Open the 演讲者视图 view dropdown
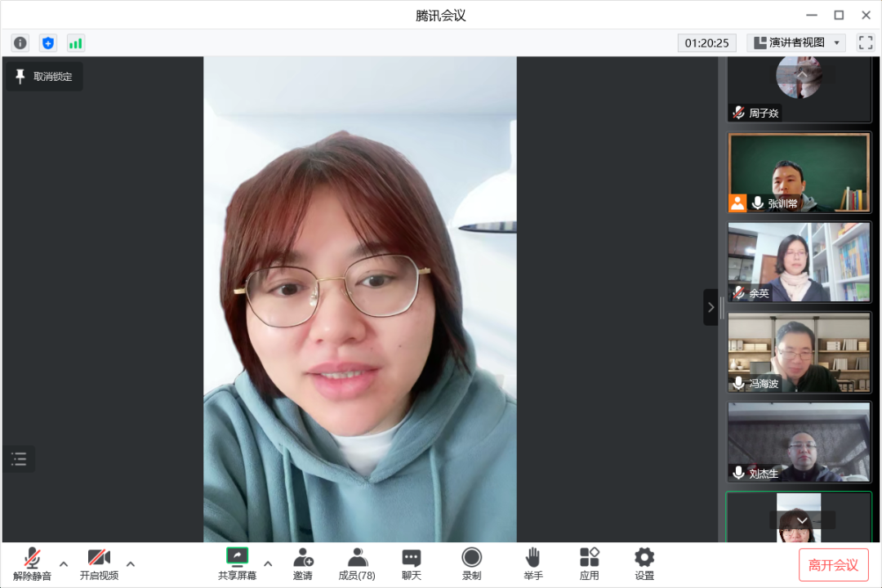This screenshot has height=588, width=882. [x=796, y=43]
